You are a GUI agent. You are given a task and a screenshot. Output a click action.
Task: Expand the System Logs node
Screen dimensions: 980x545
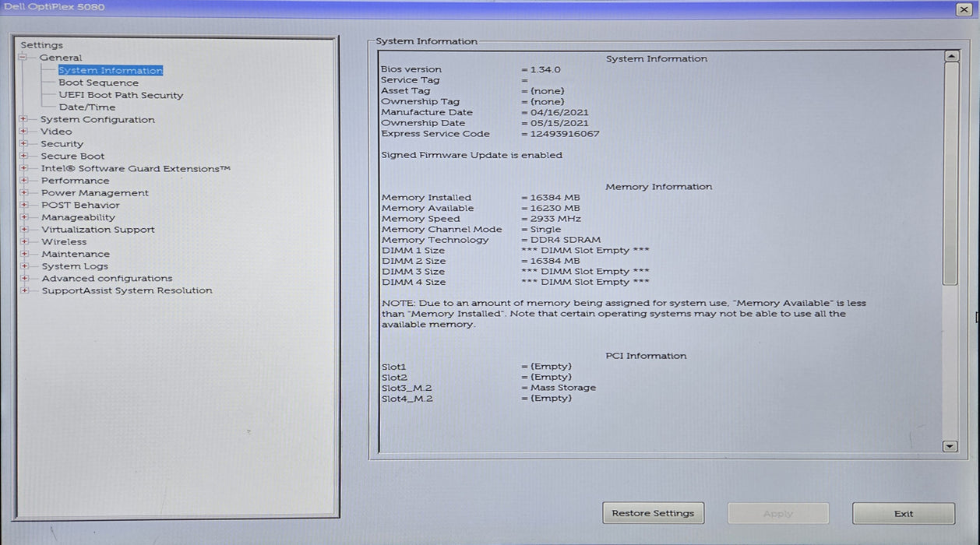point(23,266)
